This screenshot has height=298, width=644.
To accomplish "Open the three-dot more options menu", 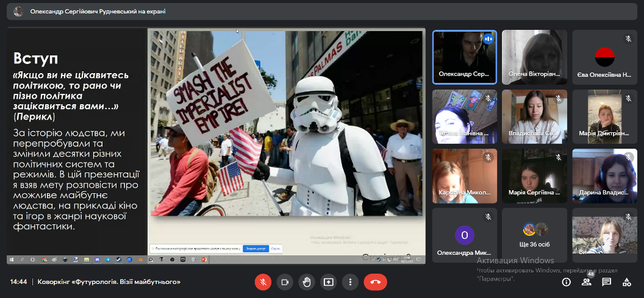I will point(350,282).
